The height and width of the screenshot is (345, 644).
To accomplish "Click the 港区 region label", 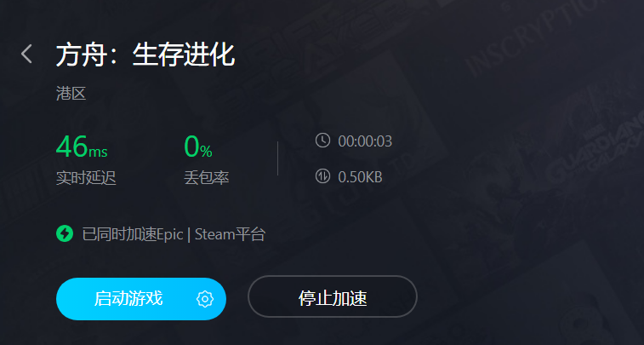I will [x=71, y=94].
